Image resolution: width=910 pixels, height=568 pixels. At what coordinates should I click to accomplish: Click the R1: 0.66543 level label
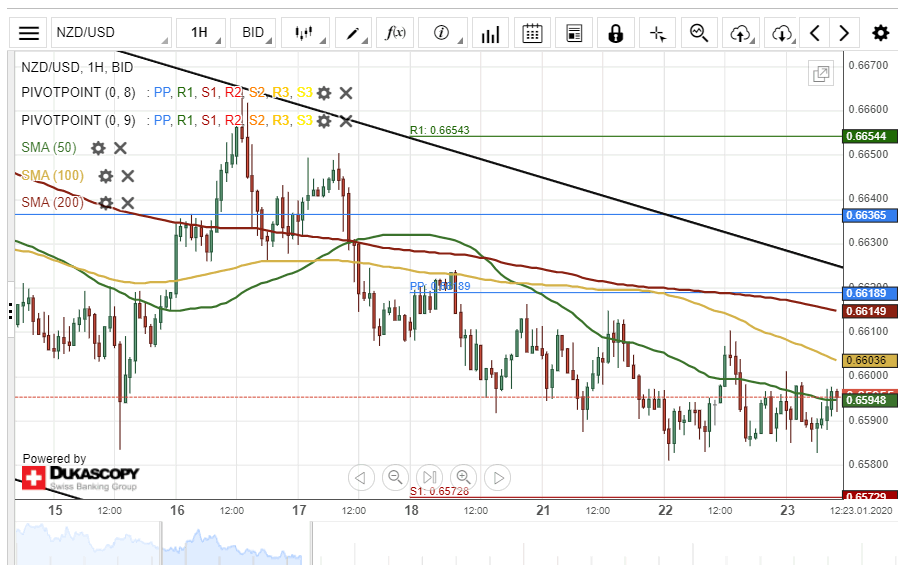(439, 131)
